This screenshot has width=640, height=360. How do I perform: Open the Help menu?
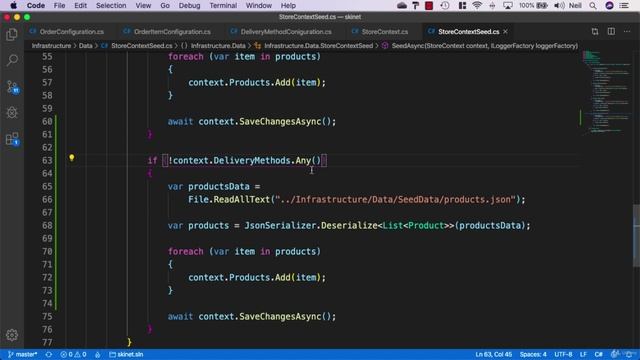[x=288, y=5]
